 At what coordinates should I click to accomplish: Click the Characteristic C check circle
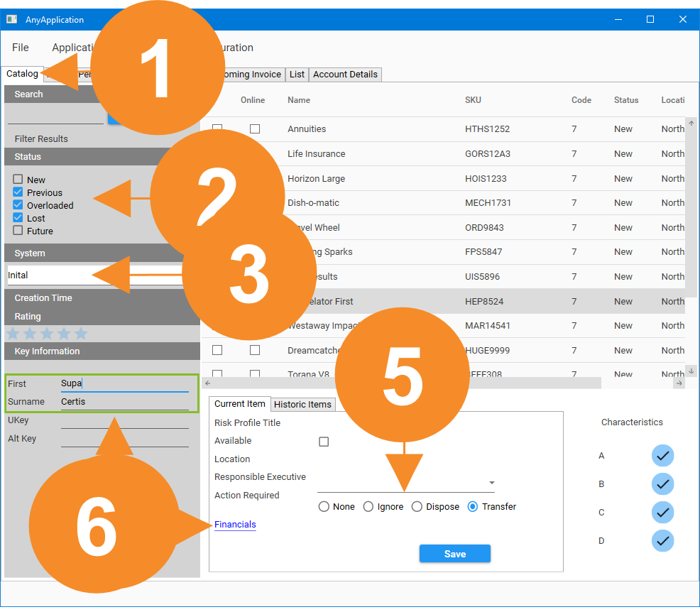(x=662, y=513)
